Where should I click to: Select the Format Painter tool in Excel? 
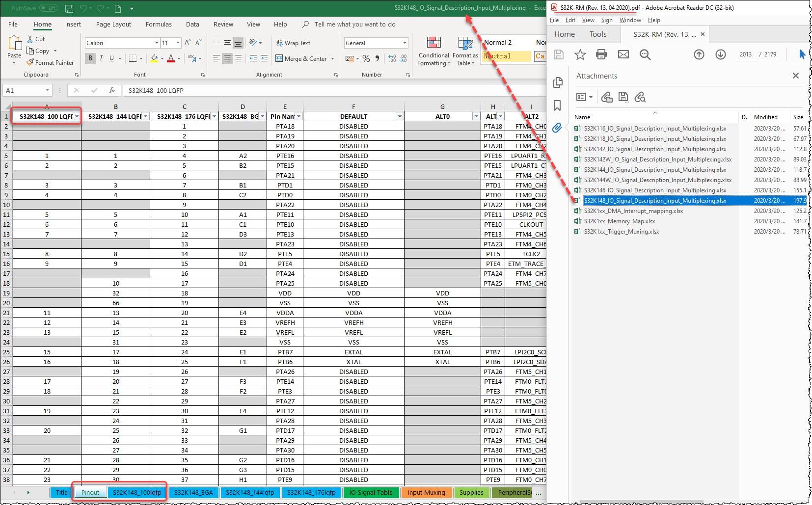tap(51, 62)
